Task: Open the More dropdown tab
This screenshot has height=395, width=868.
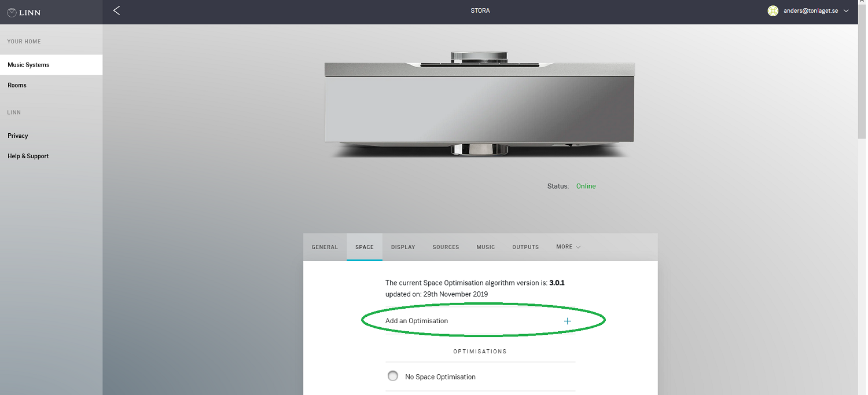Action: coord(568,247)
